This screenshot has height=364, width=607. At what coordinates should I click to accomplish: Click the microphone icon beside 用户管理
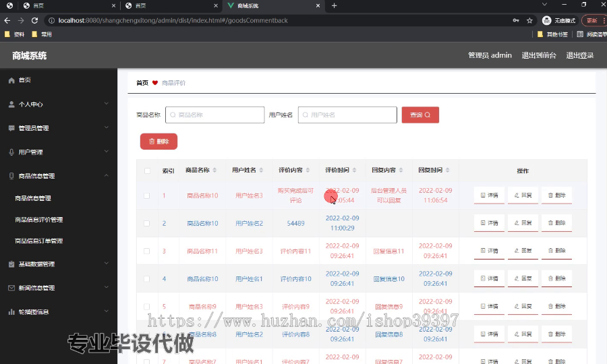(11, 152)
